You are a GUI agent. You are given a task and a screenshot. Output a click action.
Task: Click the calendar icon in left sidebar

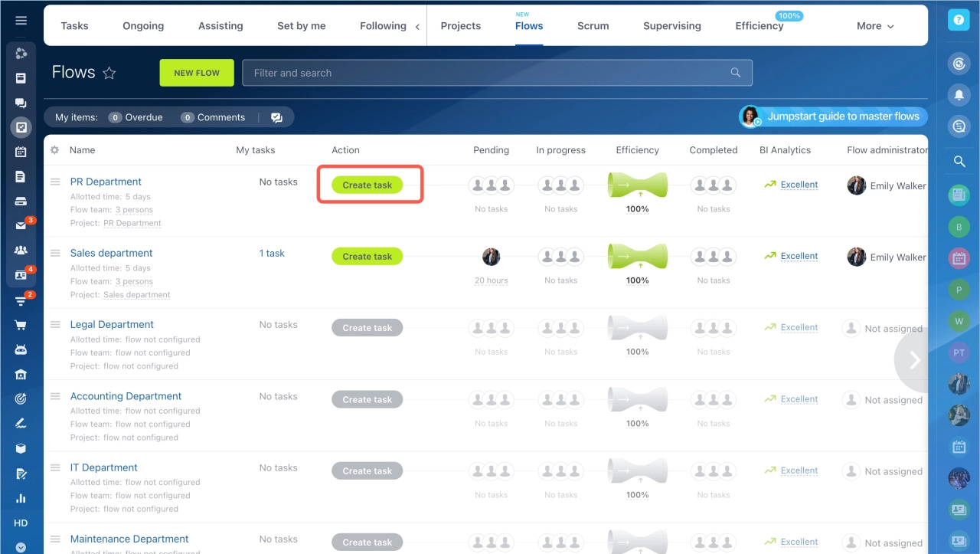[x=21, y=152]
